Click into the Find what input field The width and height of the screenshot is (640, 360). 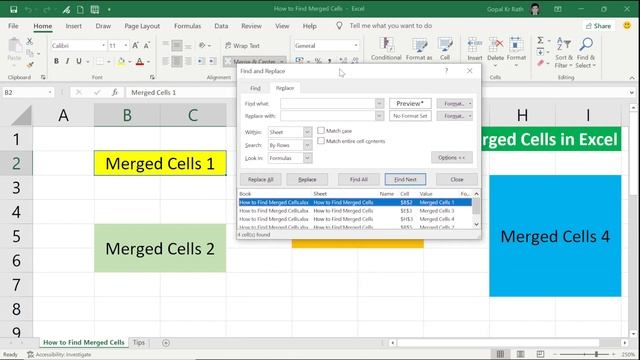(x=327, y=104)
